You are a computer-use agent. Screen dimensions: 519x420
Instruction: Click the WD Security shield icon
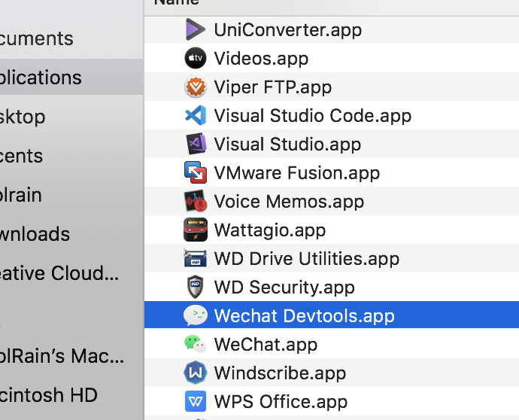point(196,287)
